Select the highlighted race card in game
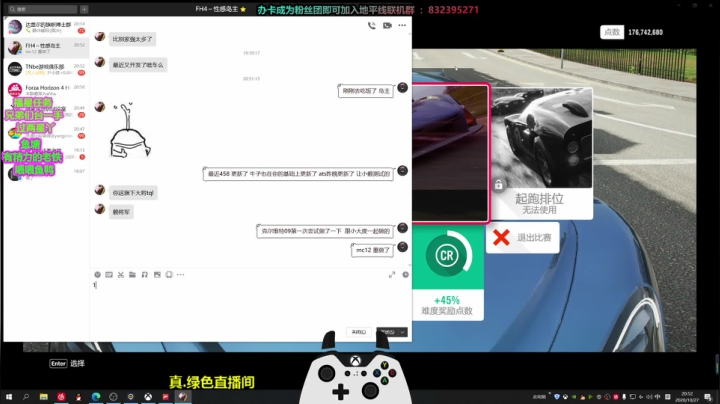Screen dimensions: 720x404 [x=450, y=153]
